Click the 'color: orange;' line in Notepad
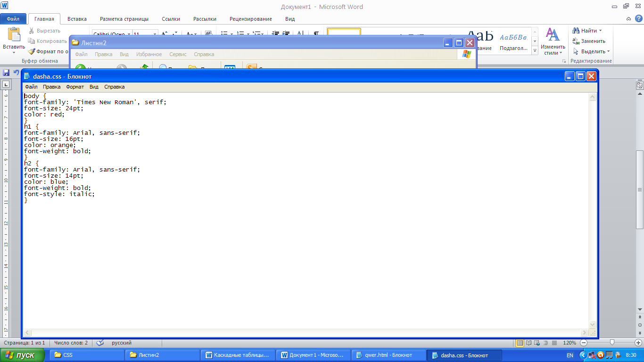 click(x=50, y=145)
